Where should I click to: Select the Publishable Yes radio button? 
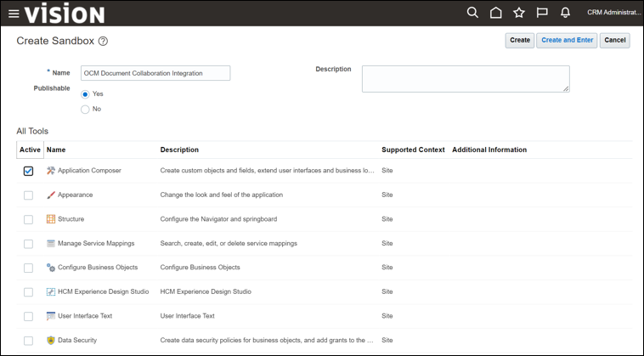pos(85,93)
